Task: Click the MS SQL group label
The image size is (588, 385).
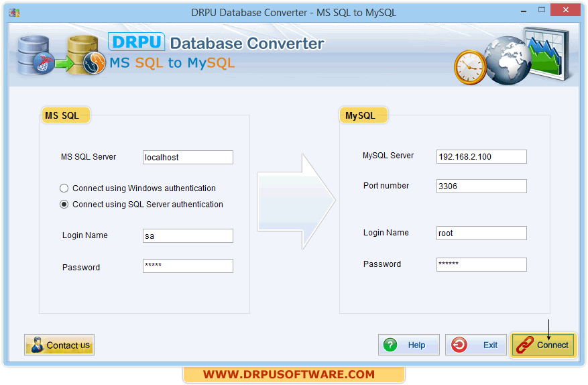Action: [66, 115]
